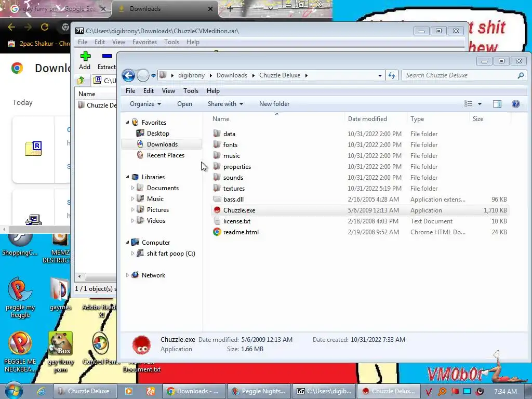Open the address bar history dropdown
The width and height of the screenshot is (532, 399).
pos(380,76)
